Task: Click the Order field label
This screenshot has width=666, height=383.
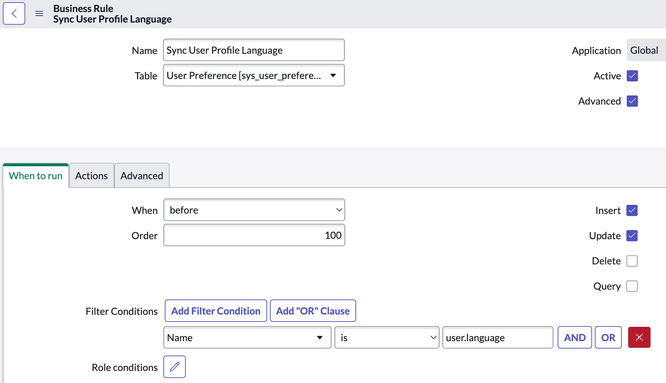Action: (144, 236)
